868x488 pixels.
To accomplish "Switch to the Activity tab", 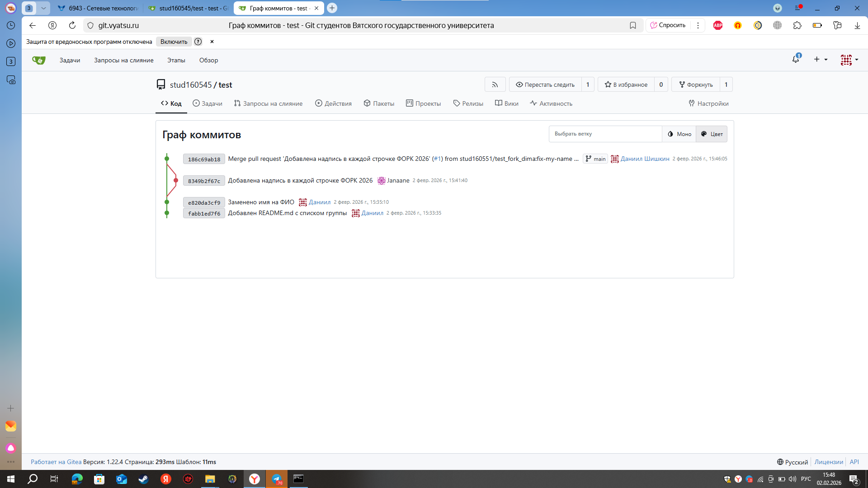I will coord(551,103).
